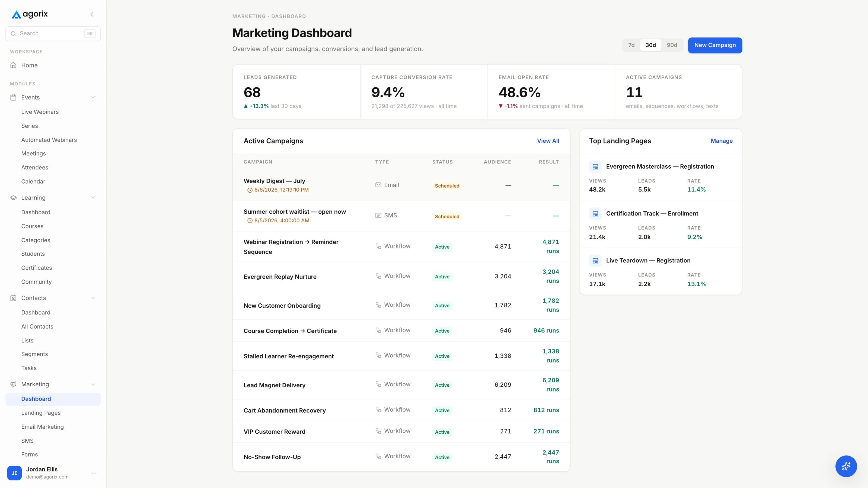
Task: Select the 30d time range
Action: 651,45
